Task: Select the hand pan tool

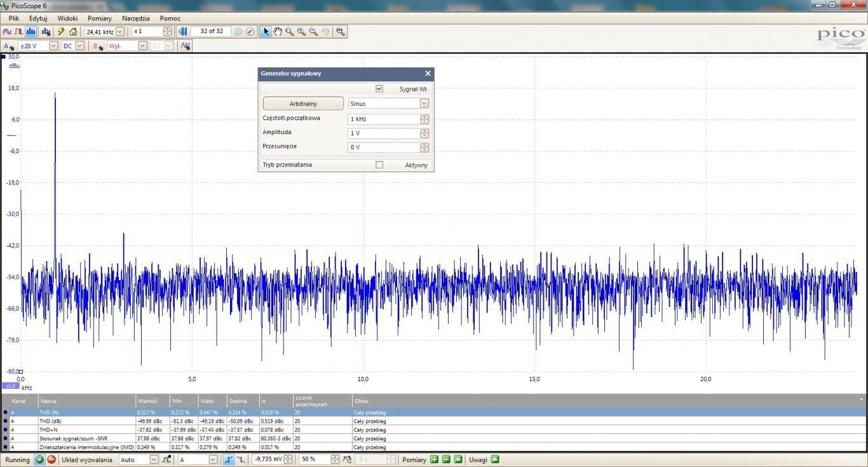Action: pyautogui.click(x=278, y=31)
